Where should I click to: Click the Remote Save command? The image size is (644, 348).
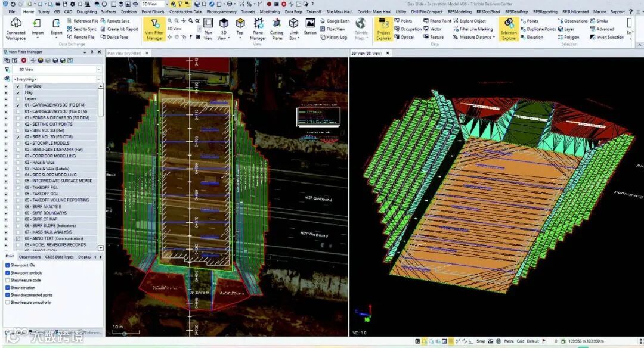pyautogui.click(x=116, y=21)
